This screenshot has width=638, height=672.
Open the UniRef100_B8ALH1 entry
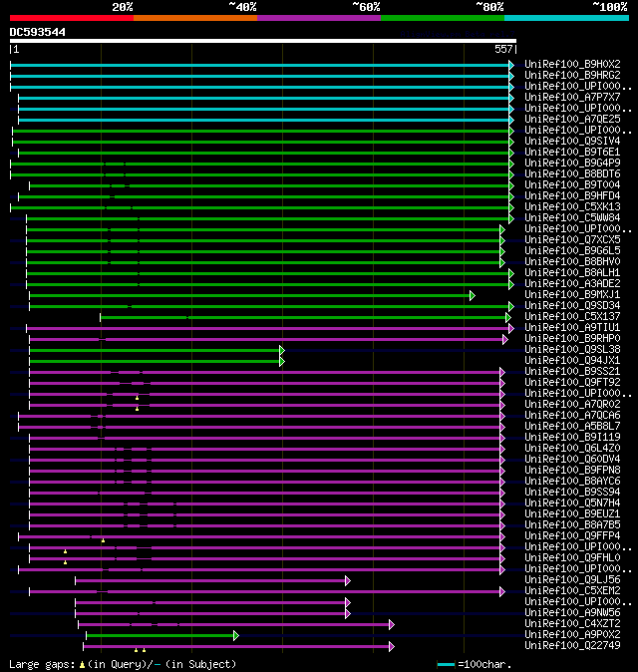(572, 273)
